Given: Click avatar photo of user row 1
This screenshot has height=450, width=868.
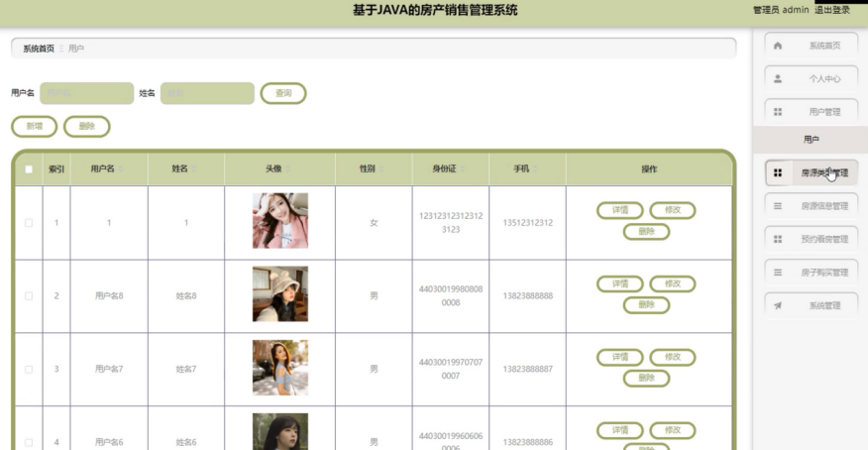Looking at the screenshot, I should pos(280,220).
